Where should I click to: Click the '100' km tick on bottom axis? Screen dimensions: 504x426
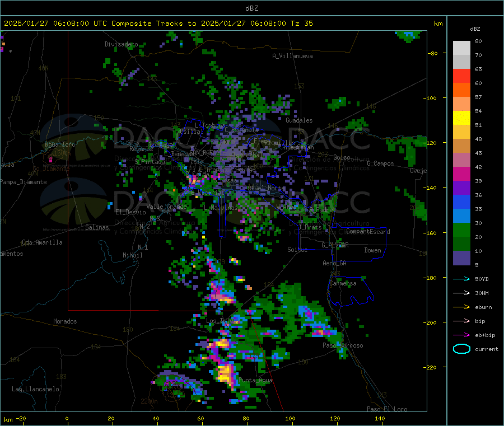(x=290, y=418)
